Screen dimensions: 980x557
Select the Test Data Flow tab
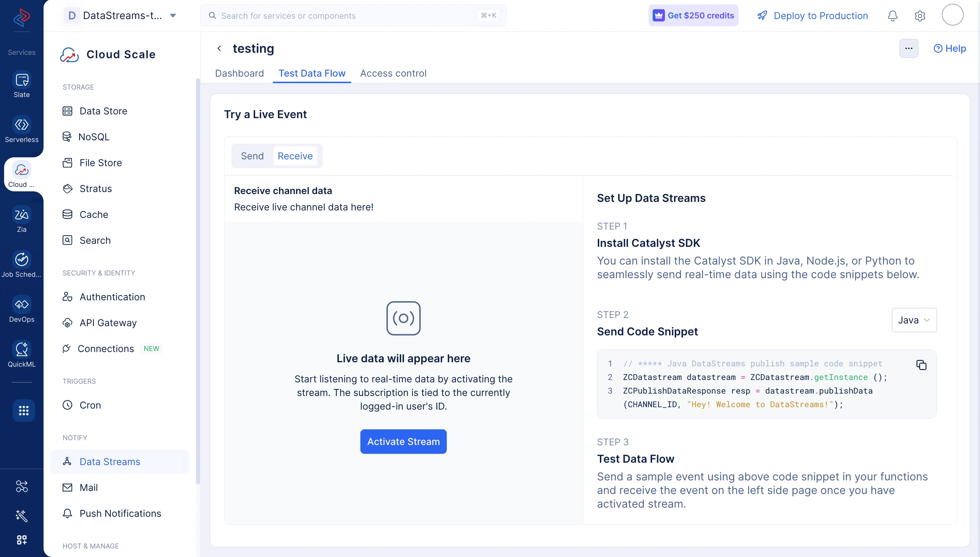(x=312, y=73)
